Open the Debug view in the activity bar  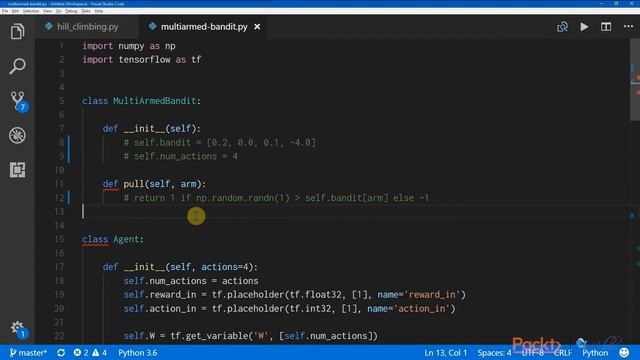[x=17, y=135]
